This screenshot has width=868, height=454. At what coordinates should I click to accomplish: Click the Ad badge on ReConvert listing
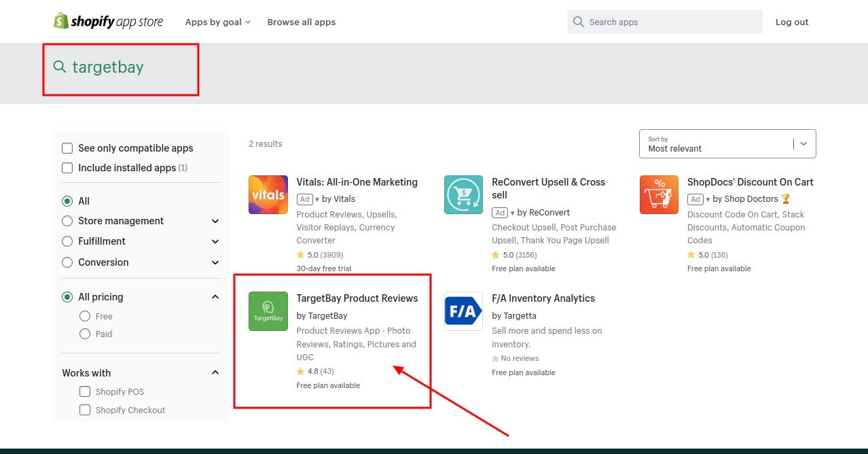pos(501,213)
